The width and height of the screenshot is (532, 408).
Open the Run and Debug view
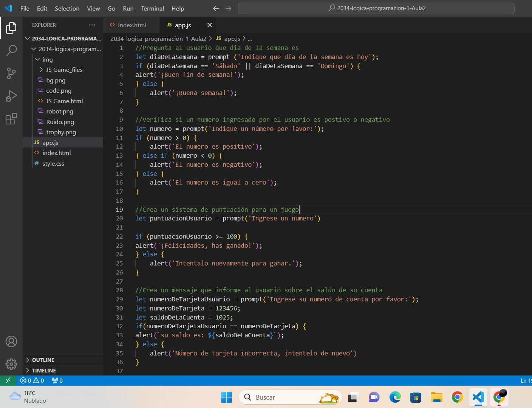[x=11, y=96]
